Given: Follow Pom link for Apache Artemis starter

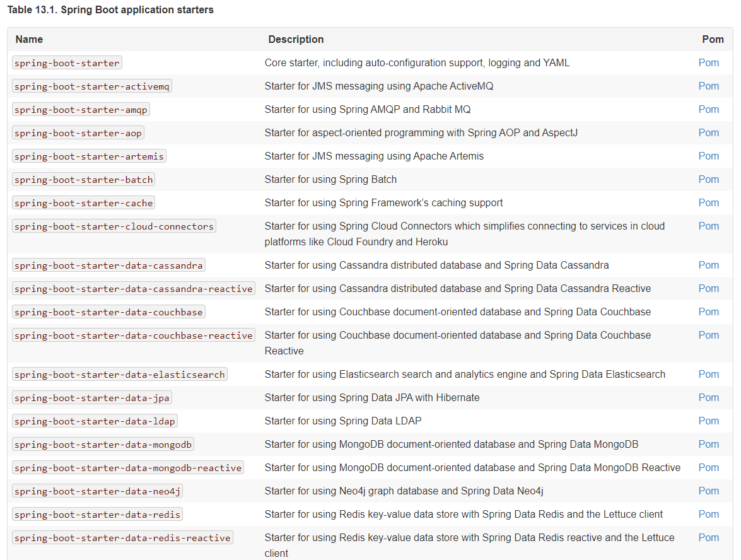Looking at the screenshot, I should [708, 156].
